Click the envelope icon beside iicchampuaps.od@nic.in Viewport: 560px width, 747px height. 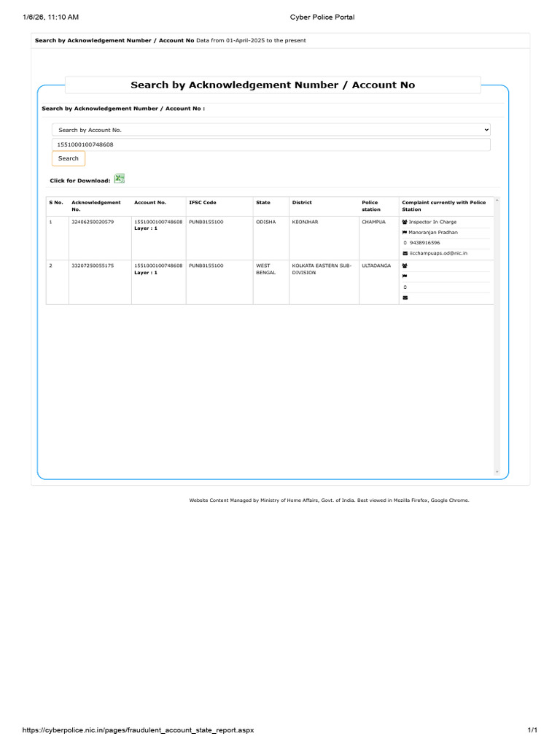coord(405,253)
